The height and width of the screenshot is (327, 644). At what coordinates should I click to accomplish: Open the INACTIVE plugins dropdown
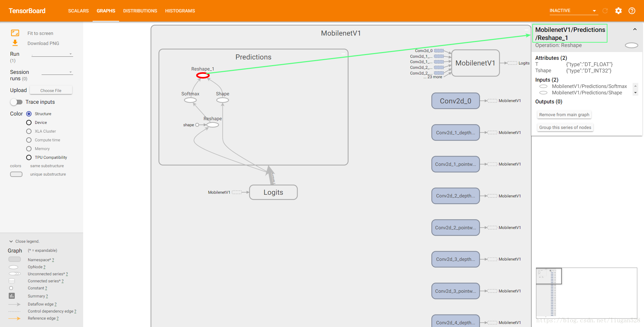(573, 11)
